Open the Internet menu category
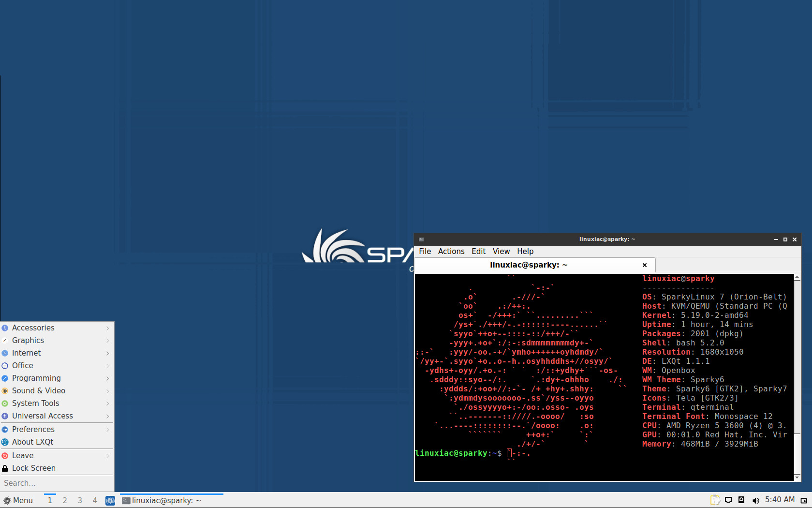 point(57,353)
